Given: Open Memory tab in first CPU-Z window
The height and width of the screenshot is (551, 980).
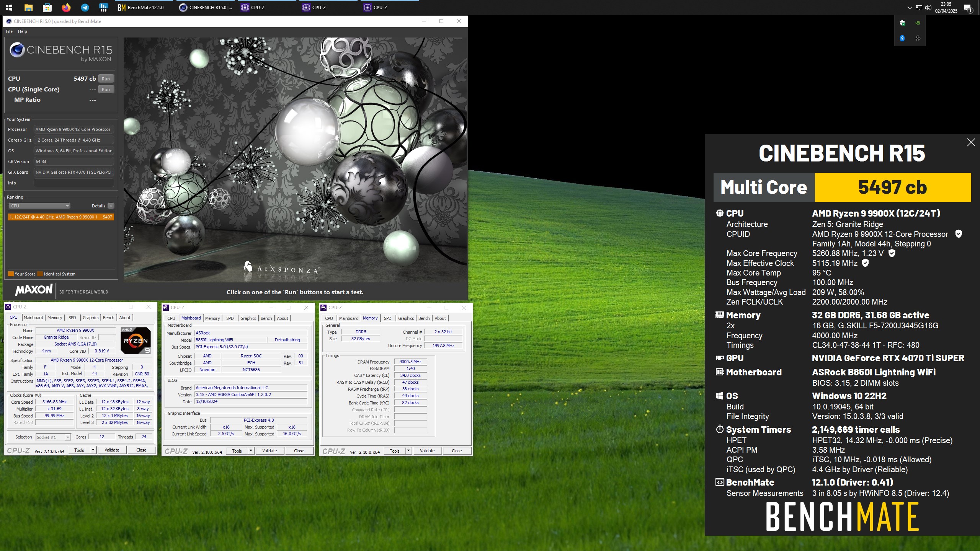Looking at the screenshot, I should tap(55, 318).
